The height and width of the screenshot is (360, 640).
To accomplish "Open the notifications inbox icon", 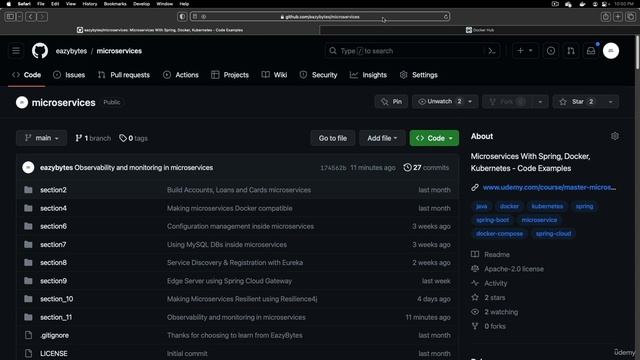I will (591, 51).
